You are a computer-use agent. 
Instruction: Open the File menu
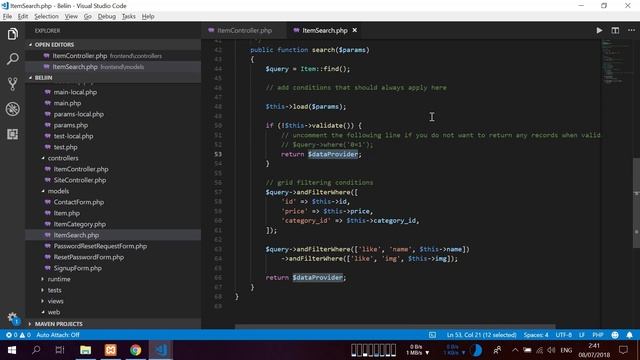(x=7, y=16)
